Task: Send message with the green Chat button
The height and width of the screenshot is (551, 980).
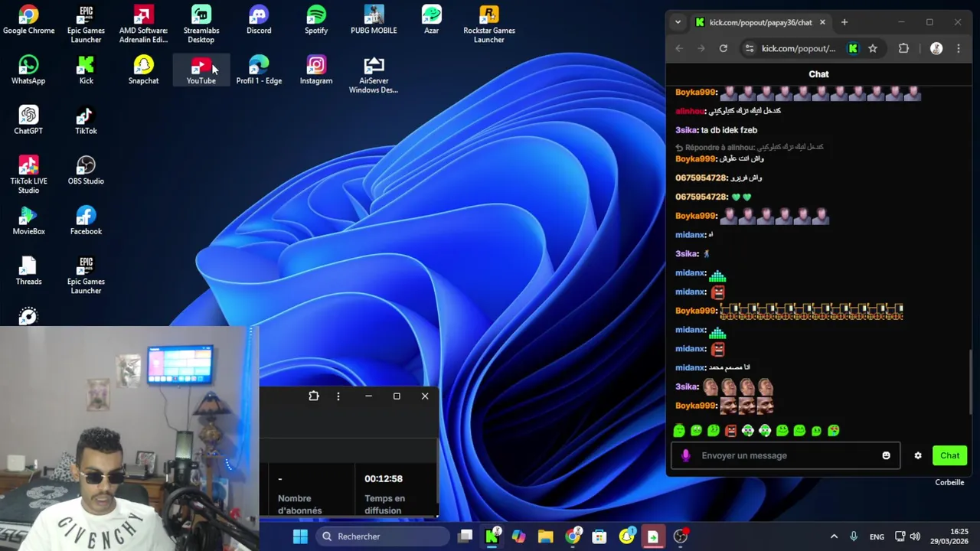Action: [x=949, y=455]
